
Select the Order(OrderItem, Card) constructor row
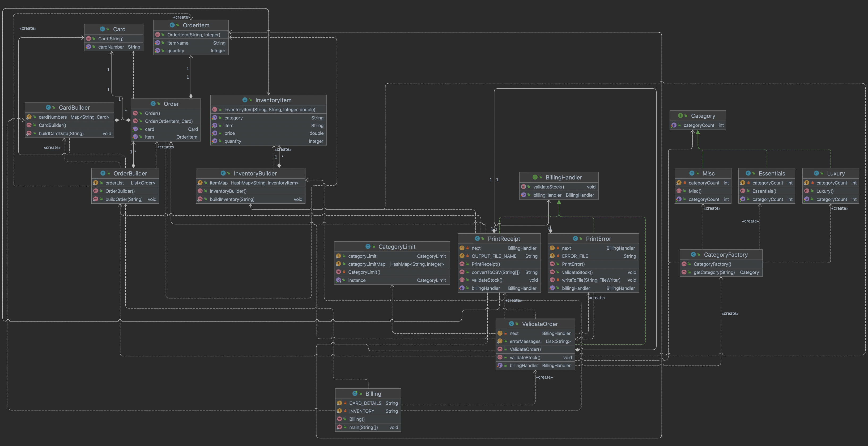168,121
